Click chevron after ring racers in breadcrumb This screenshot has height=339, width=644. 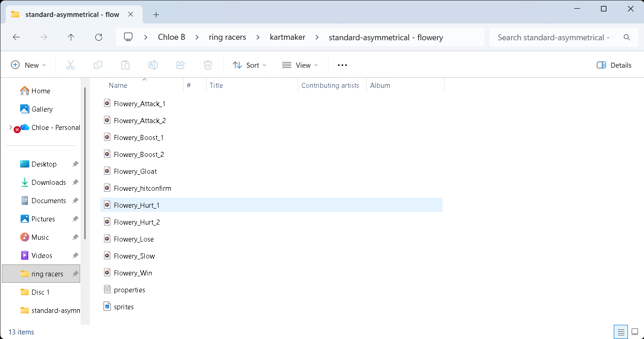[x=257, y=38]
